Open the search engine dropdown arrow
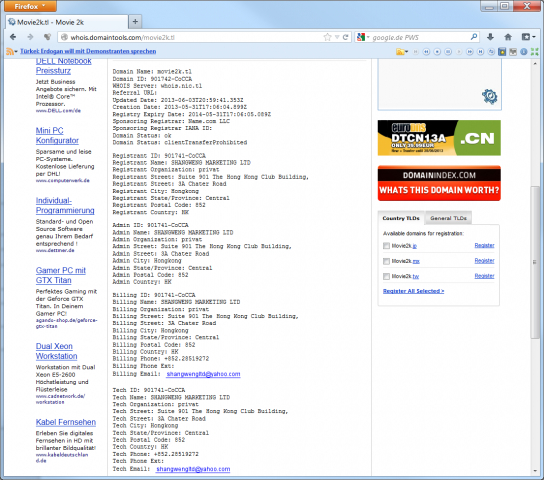The height and width of the screenshot is (480, 544). click(368, 37)
